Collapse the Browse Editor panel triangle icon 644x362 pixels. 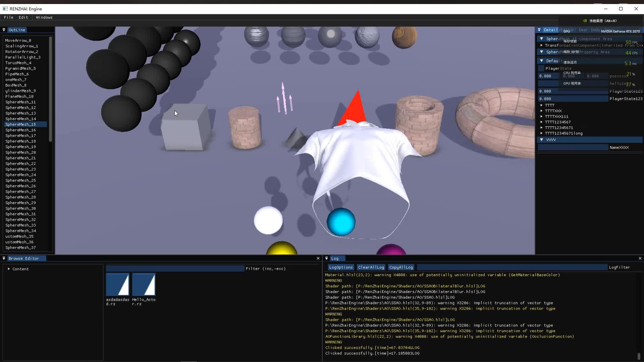click(4, 258)
